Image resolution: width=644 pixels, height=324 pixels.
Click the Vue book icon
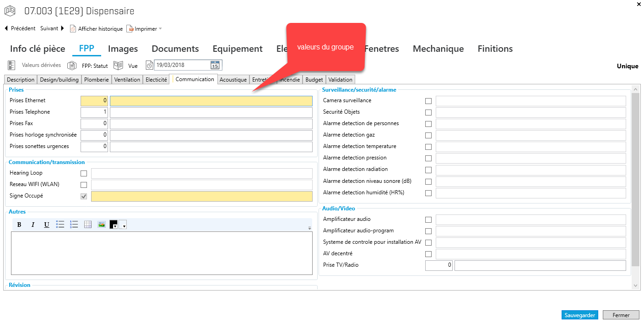click(x=119, y=66)
